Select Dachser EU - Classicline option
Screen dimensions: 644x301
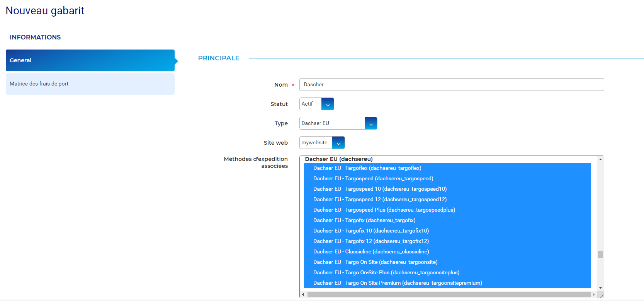pos(447,251)
